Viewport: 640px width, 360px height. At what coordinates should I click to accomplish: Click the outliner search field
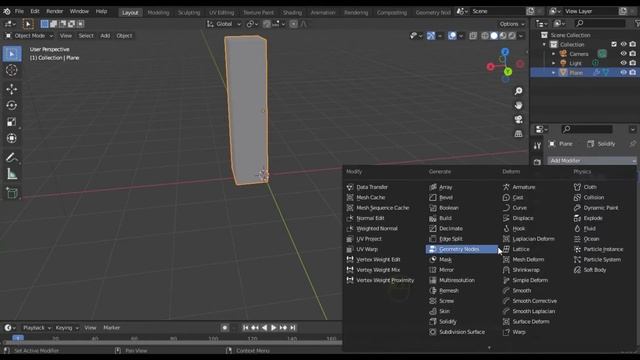[599, 23]
